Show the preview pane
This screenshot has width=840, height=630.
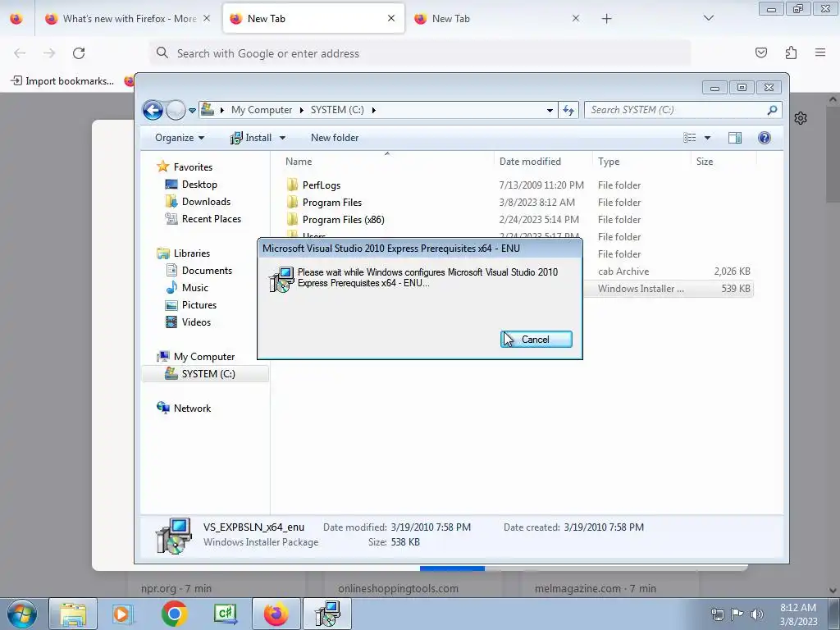735,138
